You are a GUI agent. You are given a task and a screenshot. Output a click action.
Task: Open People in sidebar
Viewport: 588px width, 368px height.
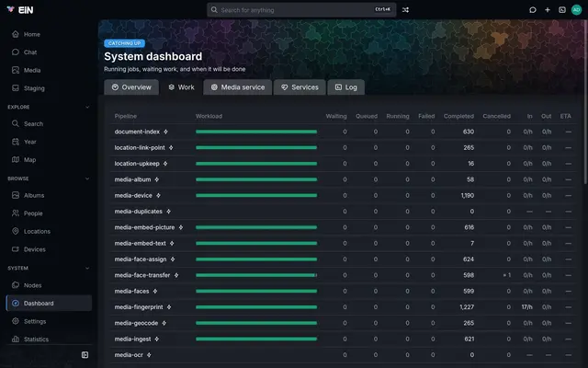click(49, 213)
